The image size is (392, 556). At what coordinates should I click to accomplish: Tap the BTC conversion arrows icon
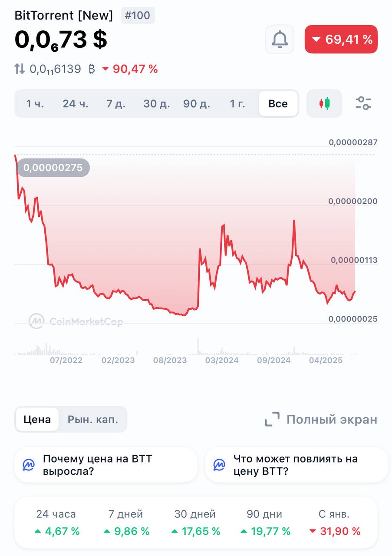[20, 69]
